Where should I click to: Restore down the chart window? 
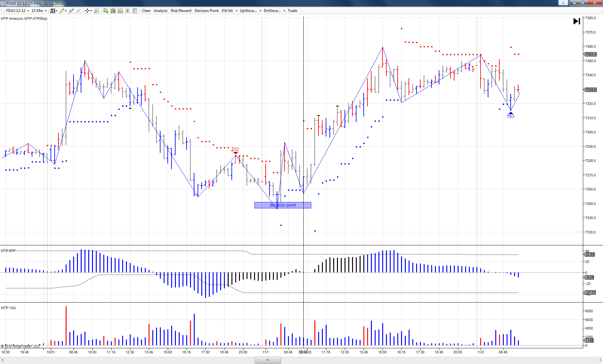coord(582,3)
